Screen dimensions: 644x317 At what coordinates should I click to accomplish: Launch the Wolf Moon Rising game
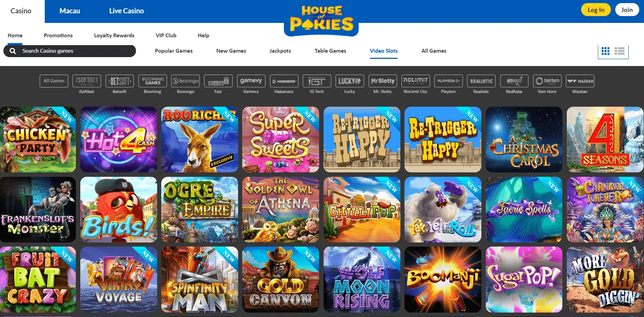pyautogui.click(x=362, y=279)
